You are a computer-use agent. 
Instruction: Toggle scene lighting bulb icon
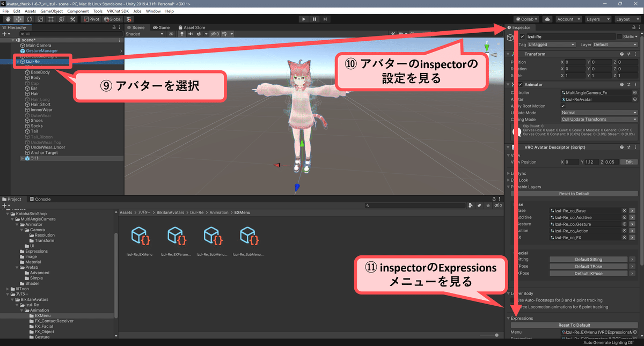(182, 34)
